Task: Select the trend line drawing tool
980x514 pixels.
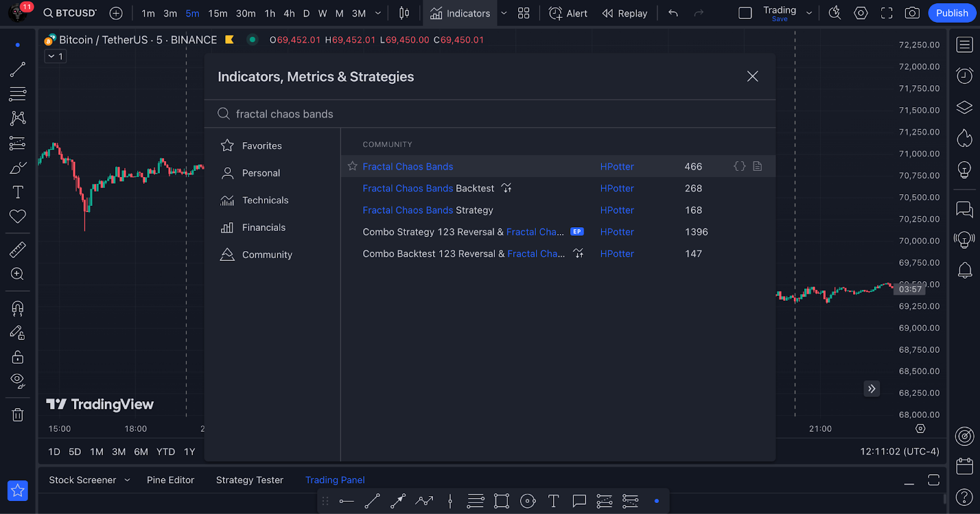Action: (x=18, y=69)
